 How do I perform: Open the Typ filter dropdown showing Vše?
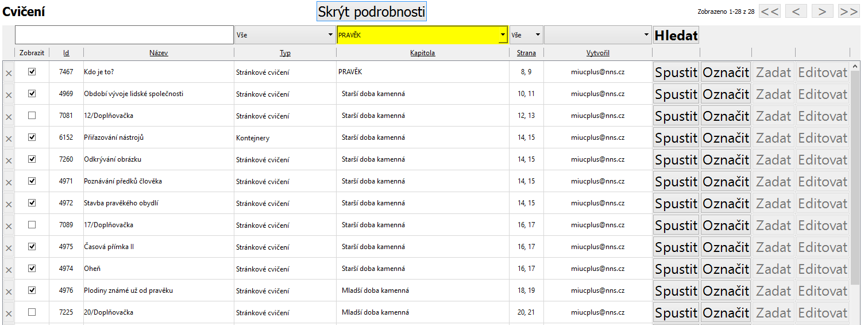click(x=285, y=35)
